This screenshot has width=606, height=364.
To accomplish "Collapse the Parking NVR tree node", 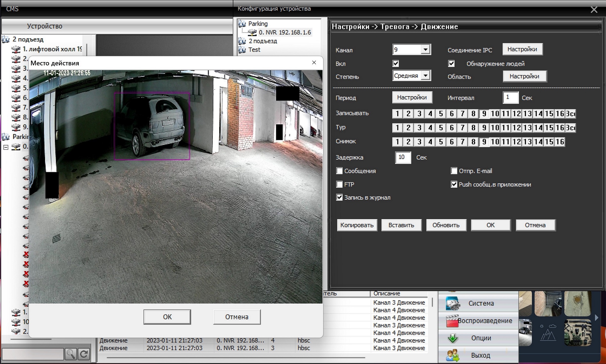I will coord(6,147).
